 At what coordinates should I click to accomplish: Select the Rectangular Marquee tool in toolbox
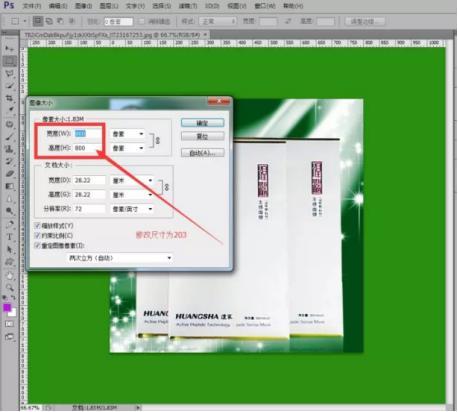9,61
